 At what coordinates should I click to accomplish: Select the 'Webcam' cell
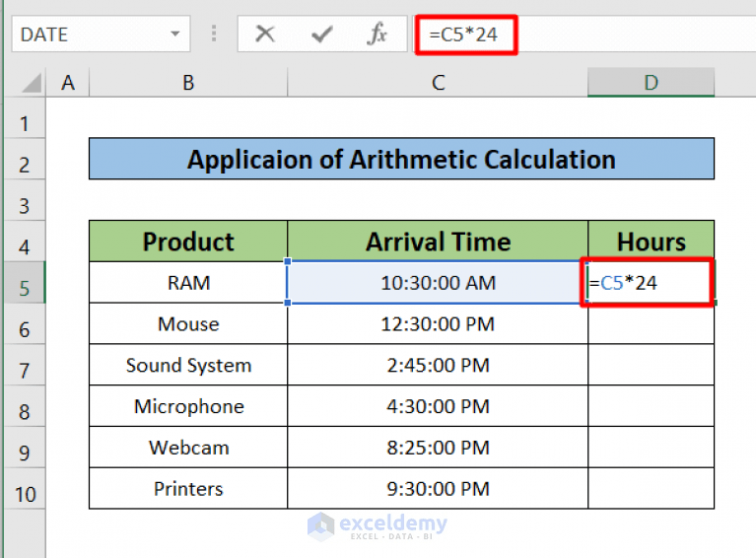[x=188, y=447]
